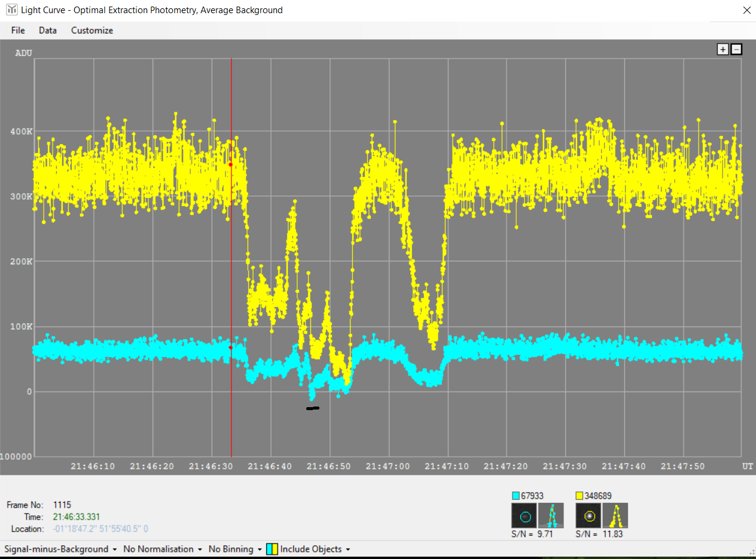Viewport: 756px width, 559px height.
Task: Open the File menu
Action: (18, 30)
